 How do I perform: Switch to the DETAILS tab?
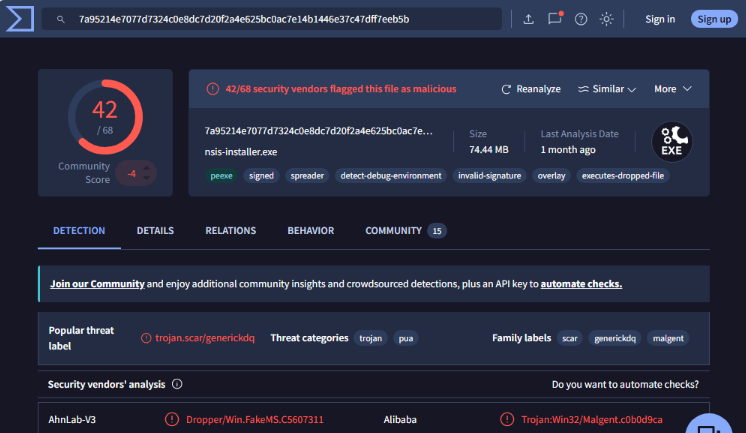click(155, 231)
